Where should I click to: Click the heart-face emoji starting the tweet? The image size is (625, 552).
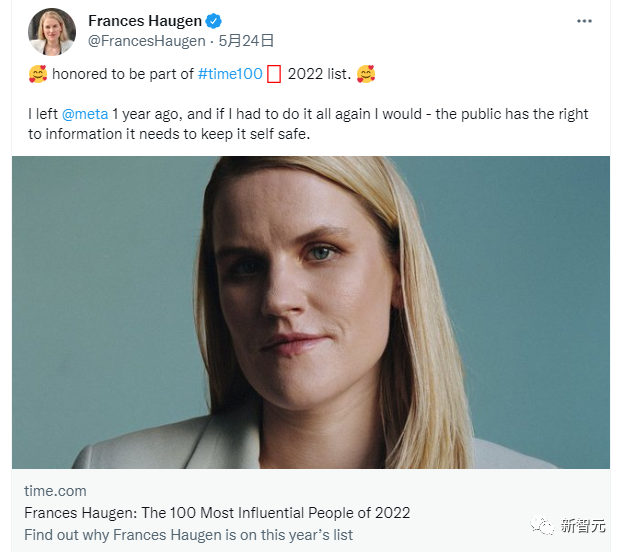pos(38,75)
